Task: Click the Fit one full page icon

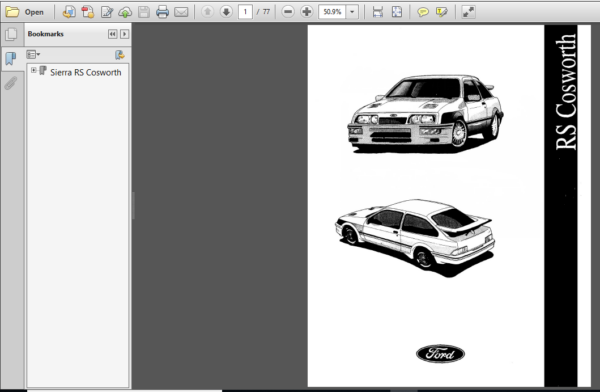Action: [397, 12]
